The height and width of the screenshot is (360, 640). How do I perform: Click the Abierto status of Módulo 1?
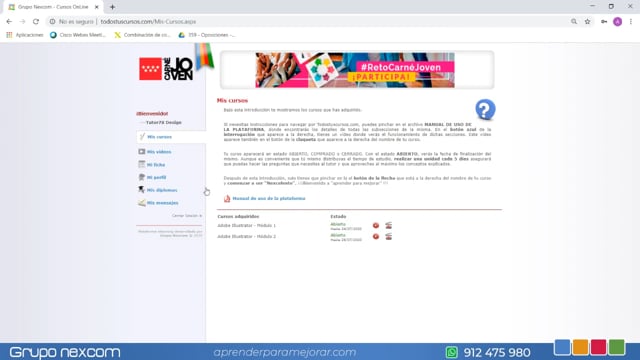tap(338, 224)
